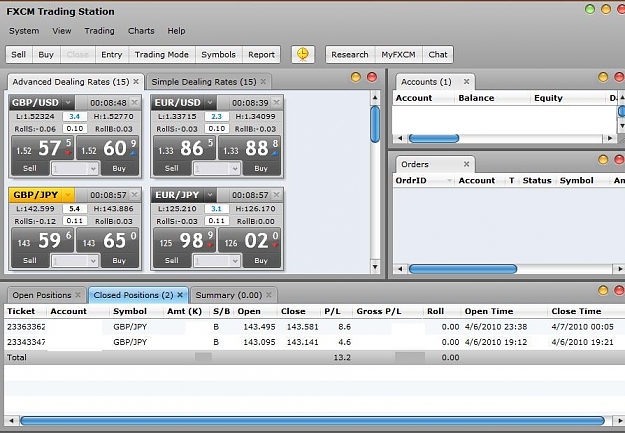Click EUR/JPY sell price 125 98
This screenshot has height=433, width=625.
click(185, 240)
